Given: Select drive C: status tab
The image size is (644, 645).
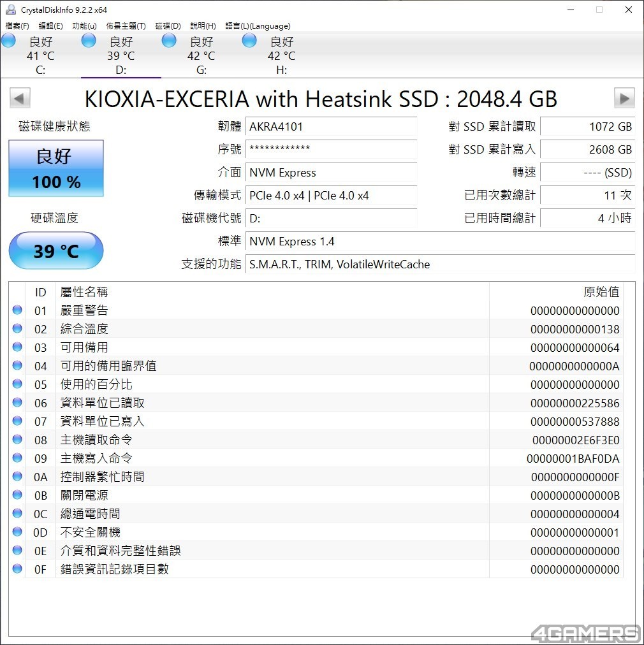Looking at the screenshot, I should (41, 55).
